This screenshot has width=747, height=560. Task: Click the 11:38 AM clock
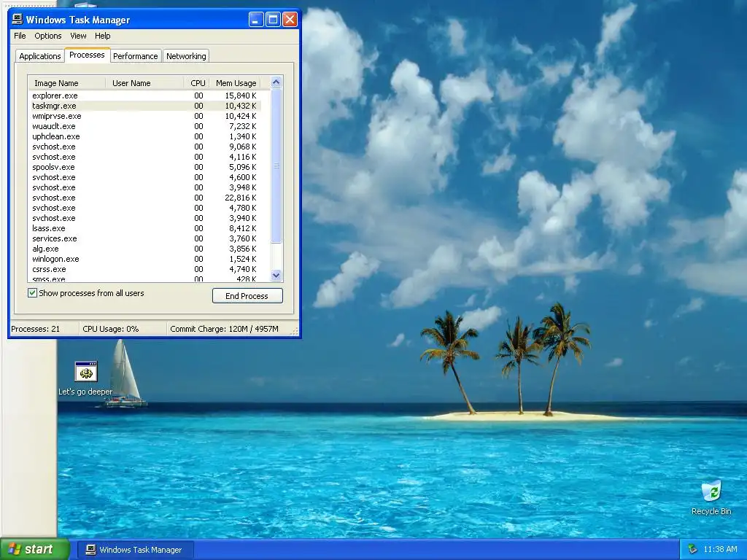click(720, 550)
